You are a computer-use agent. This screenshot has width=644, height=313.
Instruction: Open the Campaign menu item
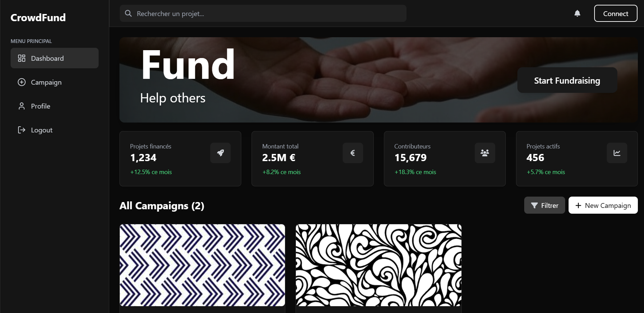(55, 82)
